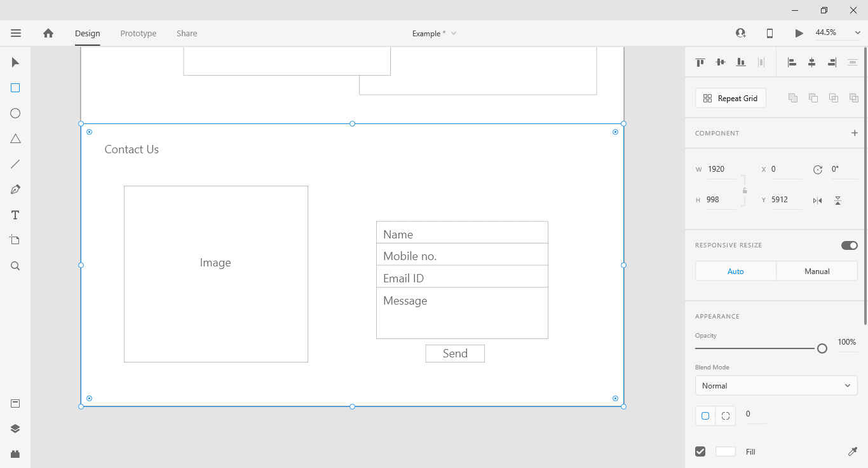The image size is (868, 468).
Task: Toggle Responsive Resize switch
Action: 850,245
